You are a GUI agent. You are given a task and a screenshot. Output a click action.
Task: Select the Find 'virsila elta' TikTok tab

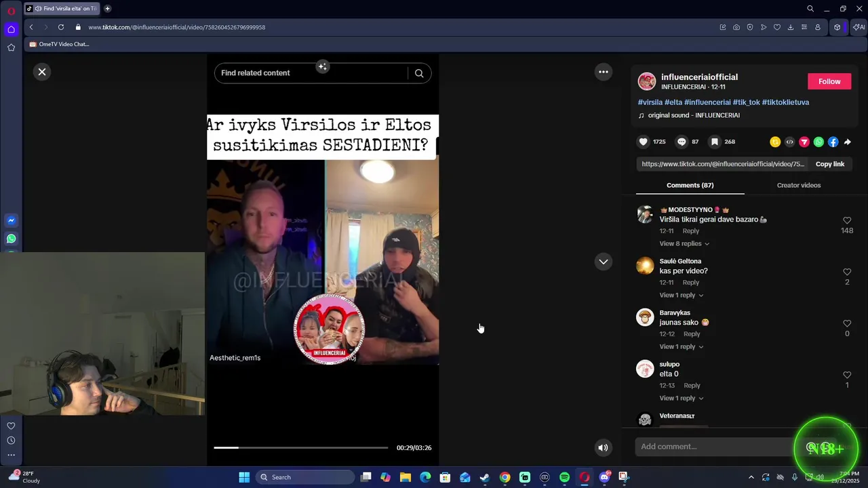click(61, 9)
